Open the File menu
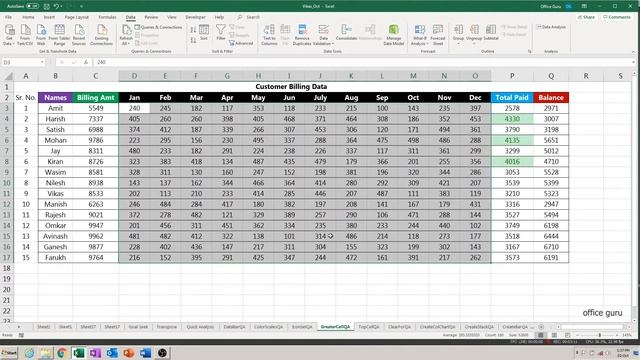 (x=8, y=17)
